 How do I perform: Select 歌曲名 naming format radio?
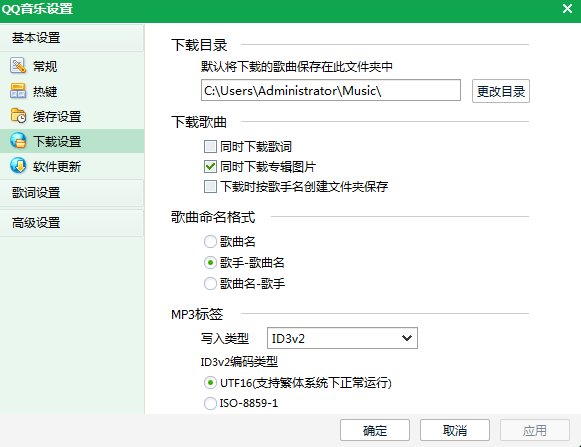210,242
